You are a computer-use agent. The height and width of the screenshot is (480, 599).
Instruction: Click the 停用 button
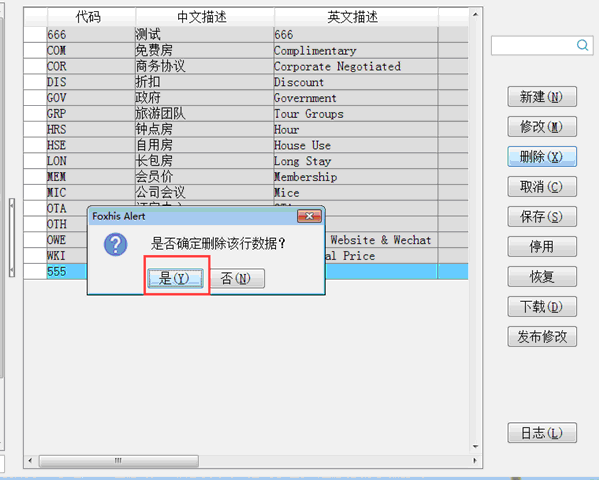[x=542, y=246]
